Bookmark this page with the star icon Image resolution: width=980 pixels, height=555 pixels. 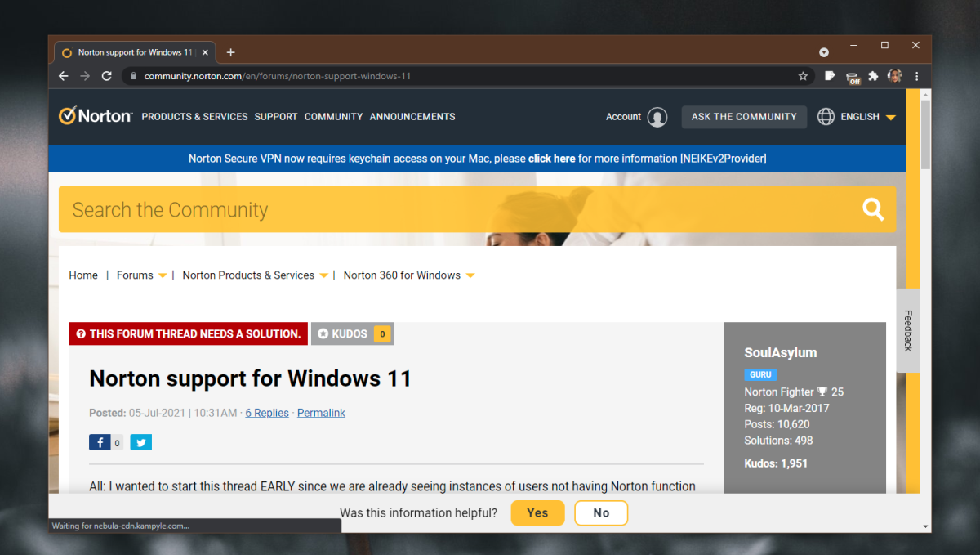click(x=803, y=76)
